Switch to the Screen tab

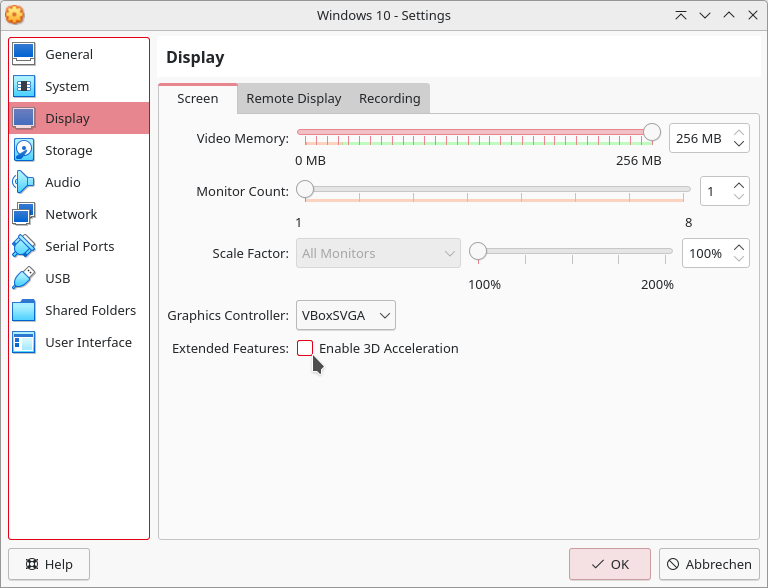coord(198,98)
